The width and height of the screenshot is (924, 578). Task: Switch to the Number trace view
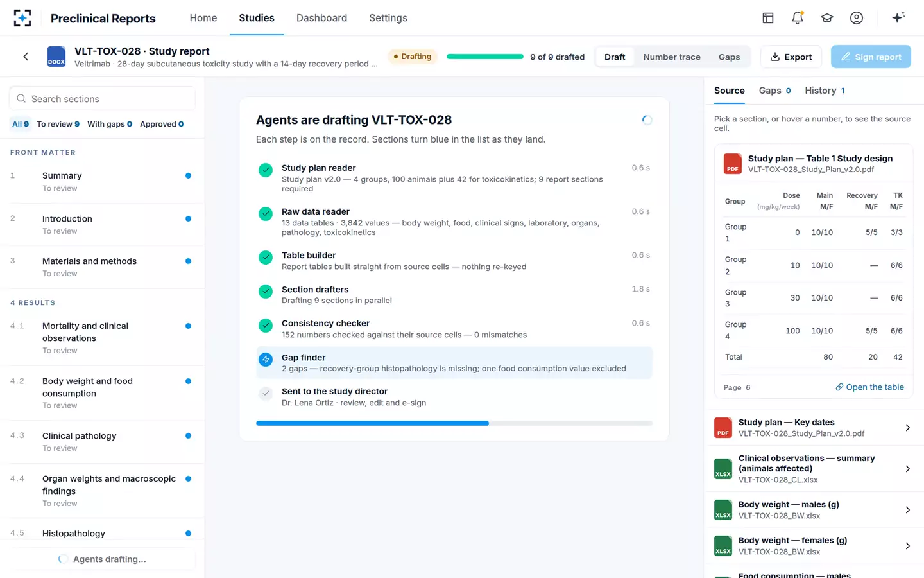[x=672, y=57]
